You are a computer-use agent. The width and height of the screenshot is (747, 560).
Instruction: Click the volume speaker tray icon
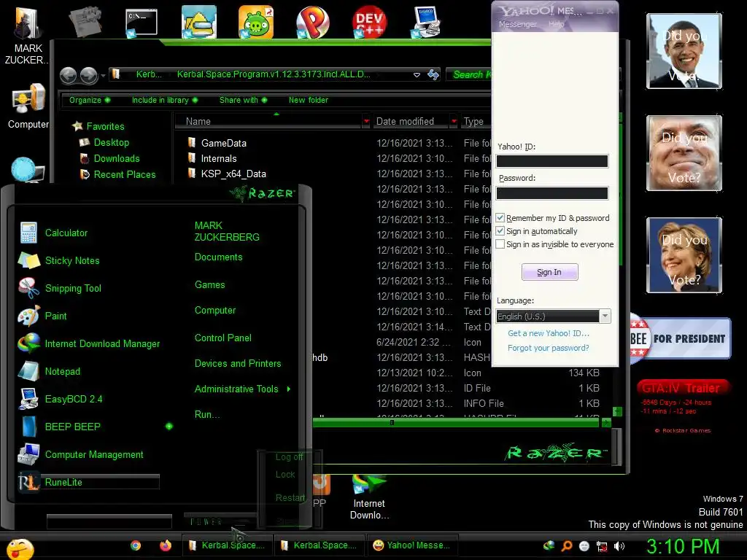[x=619, y=546]
